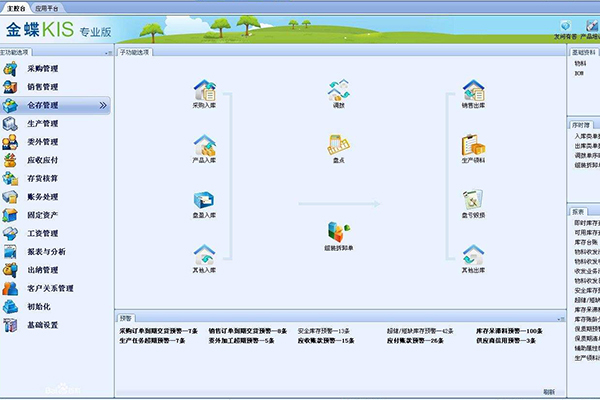Select the 基础资料 tab on right panel

584,52
